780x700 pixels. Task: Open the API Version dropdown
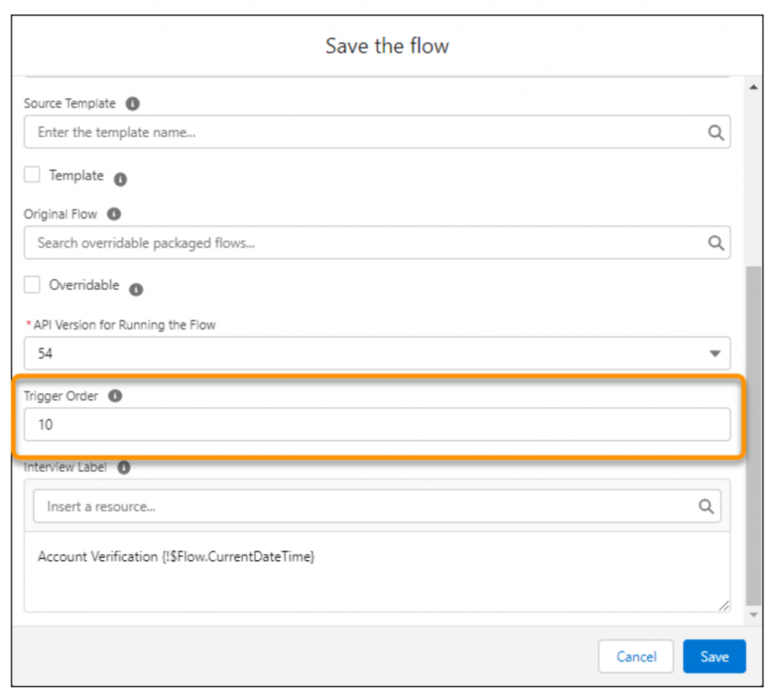pos(376,354)
